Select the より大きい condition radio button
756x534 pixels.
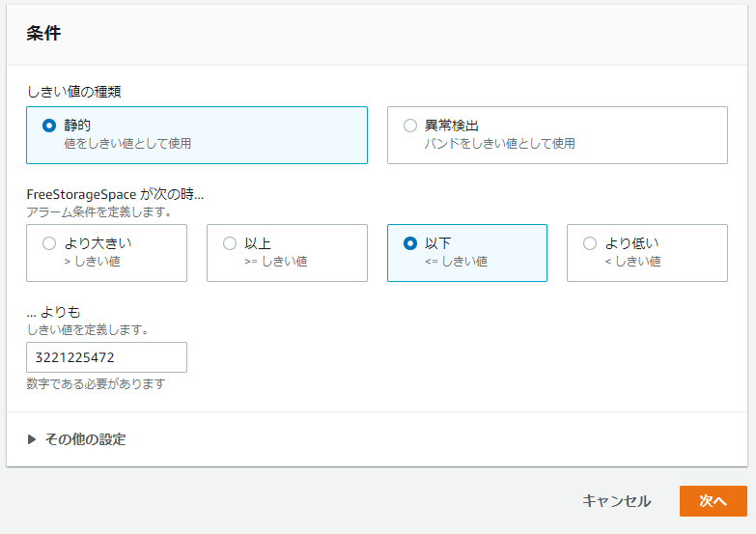49,243
